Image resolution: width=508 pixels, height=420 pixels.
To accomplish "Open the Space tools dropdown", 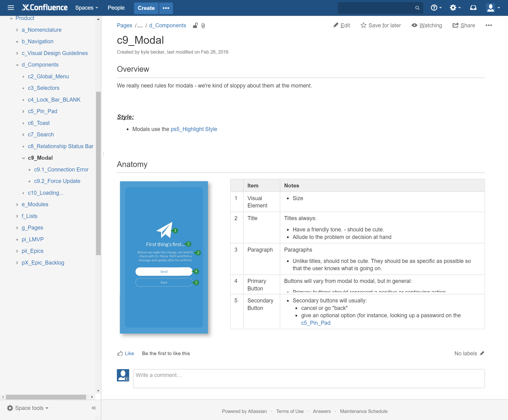I will pyautogui.click(x=28, y=408).
